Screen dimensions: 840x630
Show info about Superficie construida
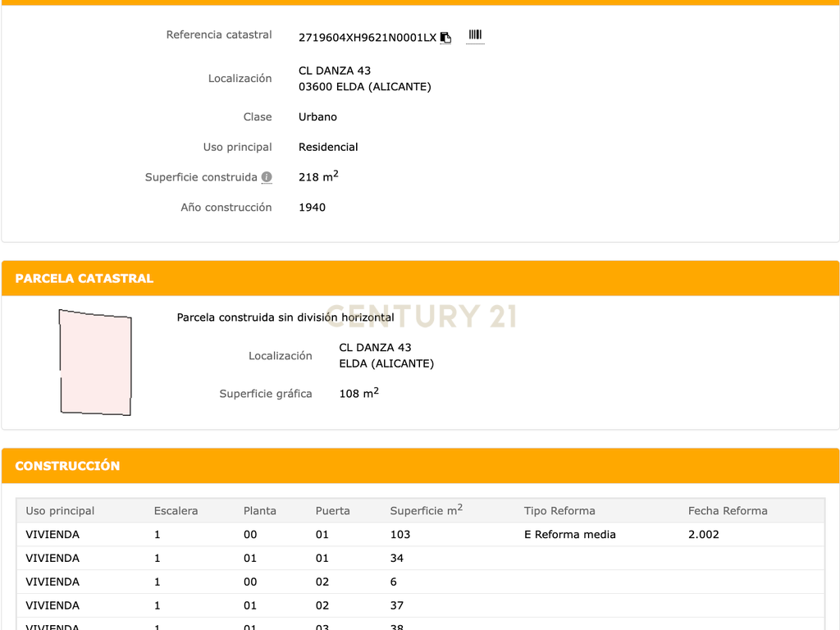coord(267,177)
